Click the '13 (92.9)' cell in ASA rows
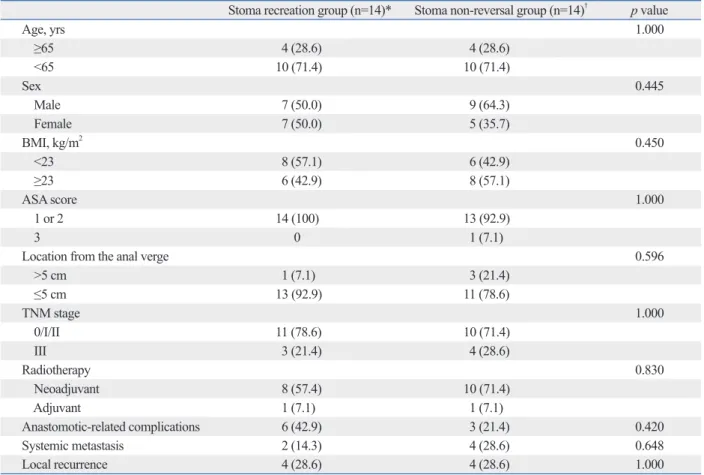 [x=486, y=219]
